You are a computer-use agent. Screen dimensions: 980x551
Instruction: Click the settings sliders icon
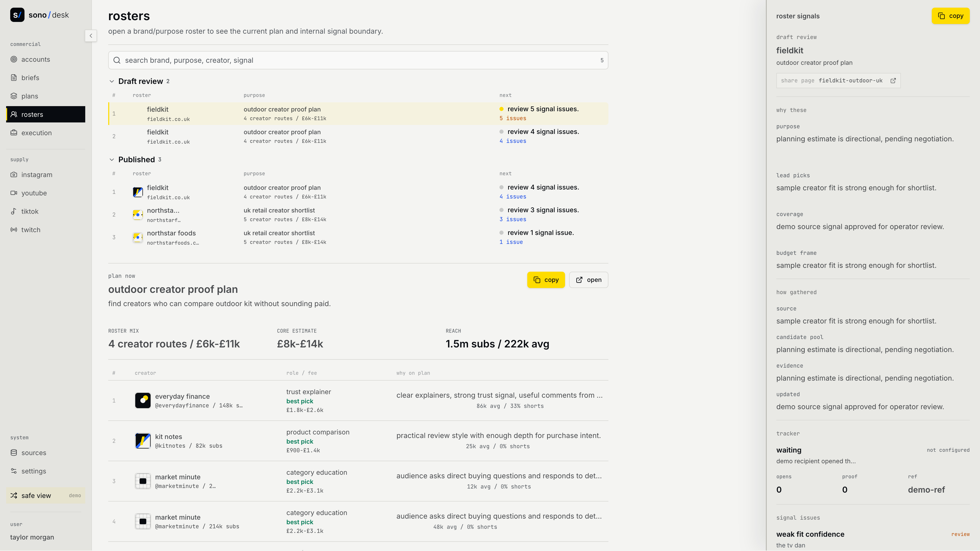click(14, 471)
